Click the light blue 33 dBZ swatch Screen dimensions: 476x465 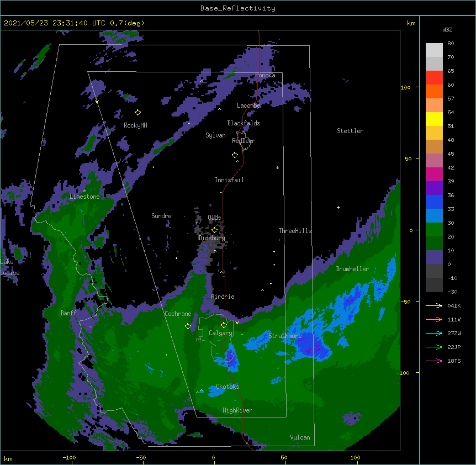point(434,216)
